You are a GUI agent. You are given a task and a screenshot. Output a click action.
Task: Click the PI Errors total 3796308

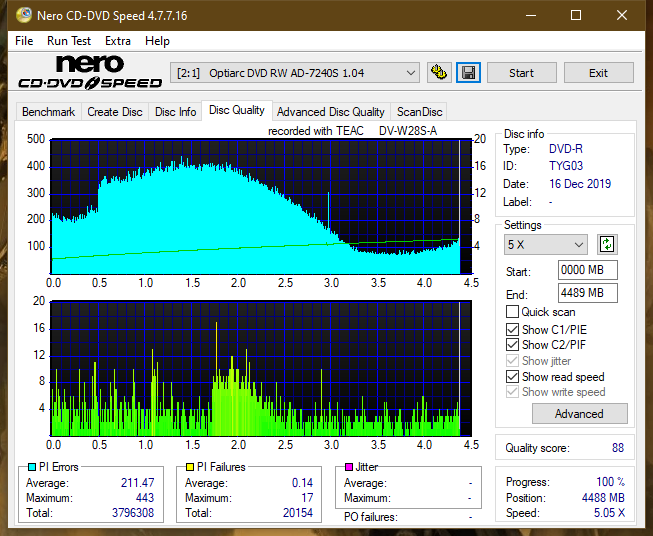(133, 513)
